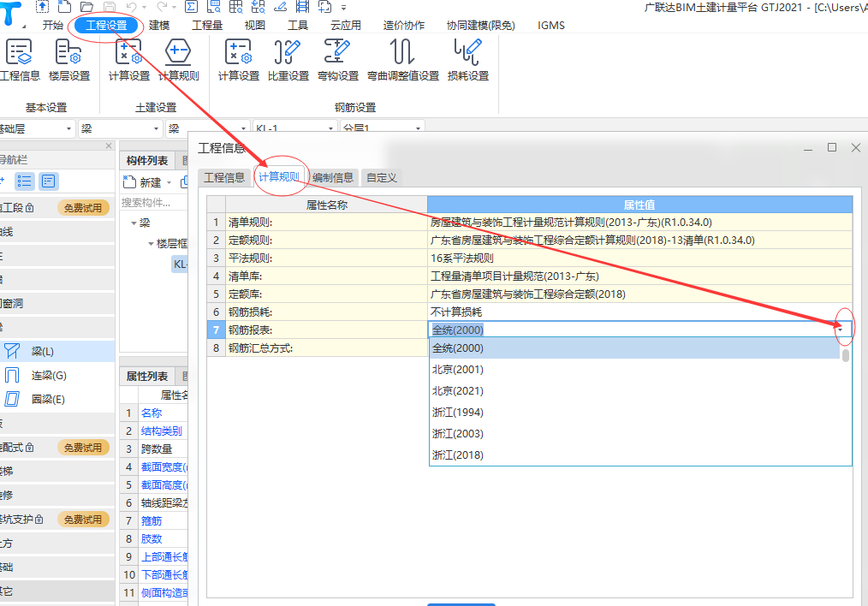Click the 搜索构件 search field
Screen dimensions: 868x606
pos(152,203)
